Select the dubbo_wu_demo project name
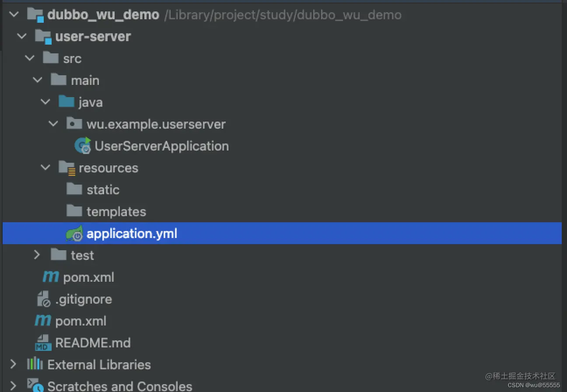 click(103, 15)
